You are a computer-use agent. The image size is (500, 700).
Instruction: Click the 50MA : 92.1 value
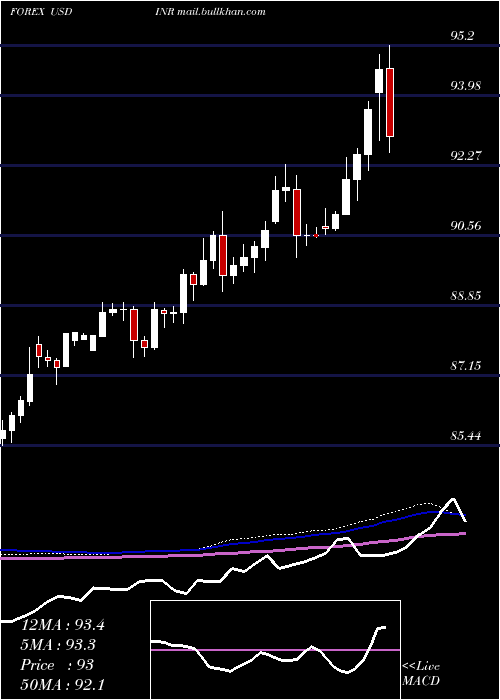(x=62, y=684)
